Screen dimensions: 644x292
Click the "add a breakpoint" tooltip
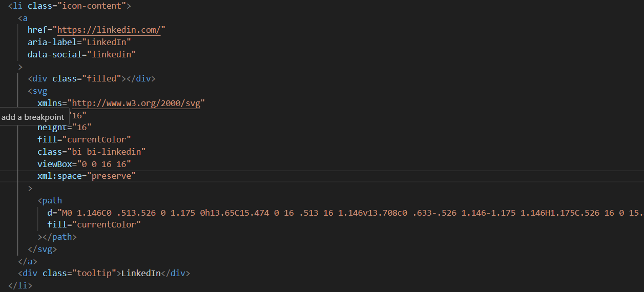33,117
